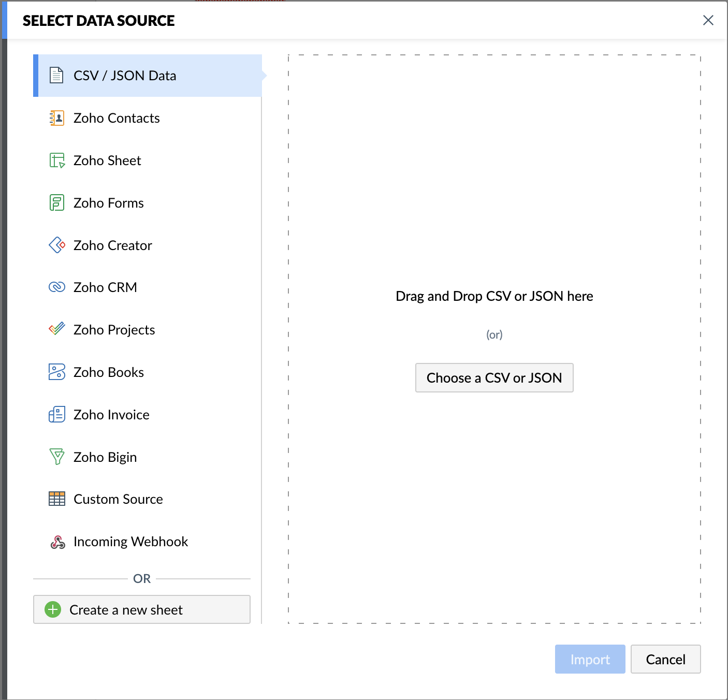Close the Select Data Source dialog

pos(708,20)
